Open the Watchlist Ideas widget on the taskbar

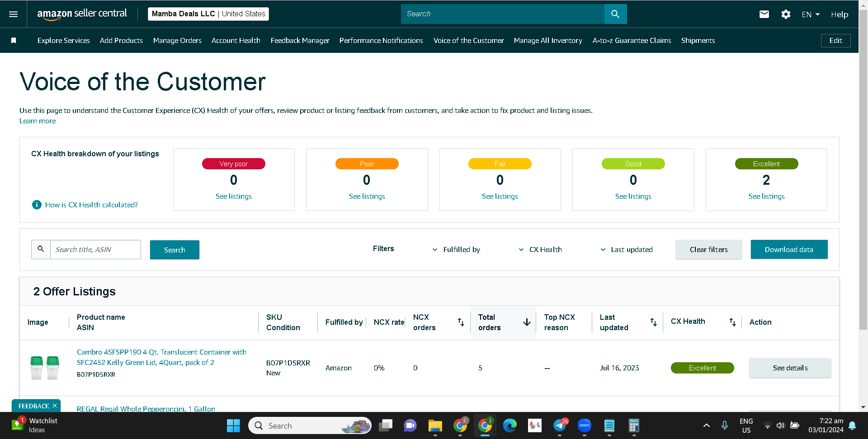tap(34, 425)
